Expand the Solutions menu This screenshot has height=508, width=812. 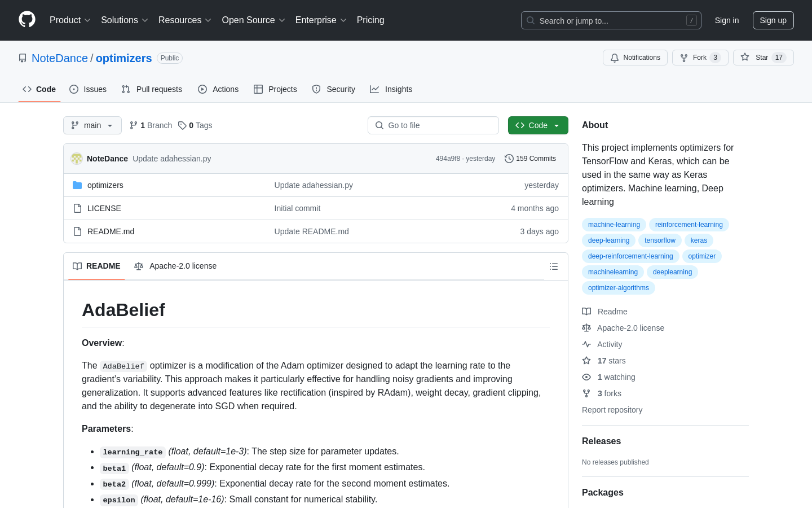pos(124,20)
